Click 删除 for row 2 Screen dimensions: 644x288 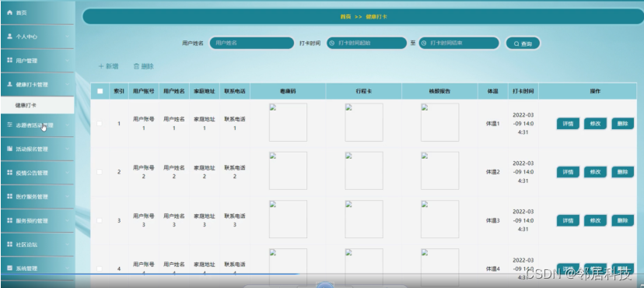coord(623,172)
